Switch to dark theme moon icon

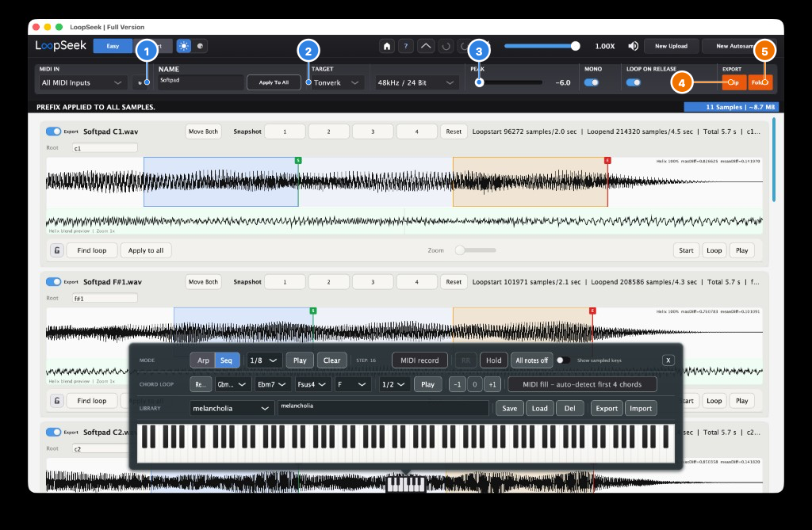201,46
